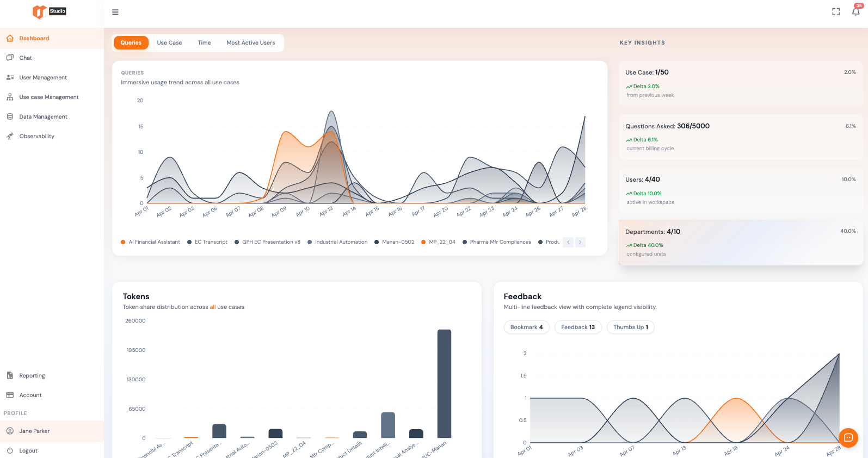The width and height of the screenshot is (868, 458).
Task: Page legend forward with right chevron
Action: click(x=580, y=242)
